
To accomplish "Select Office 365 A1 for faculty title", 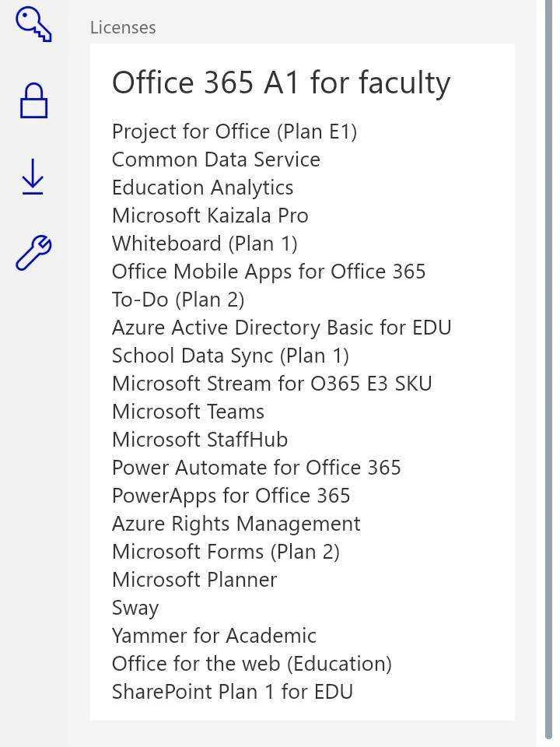I will pos(281,82).
